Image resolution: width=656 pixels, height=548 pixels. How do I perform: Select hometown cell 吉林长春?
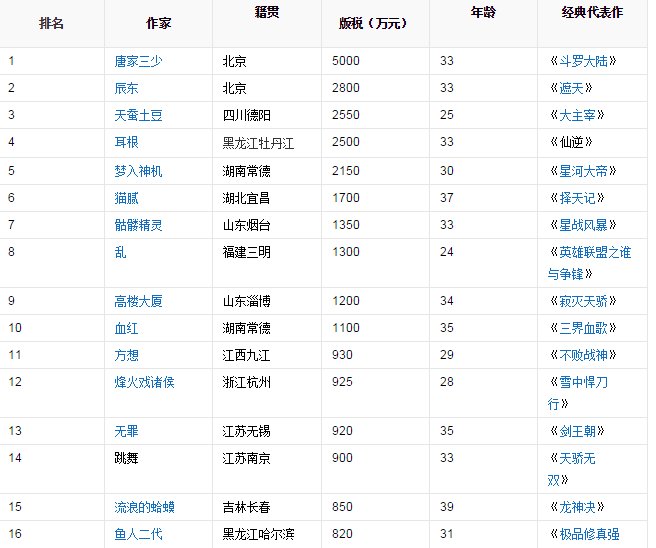point(247,507)
